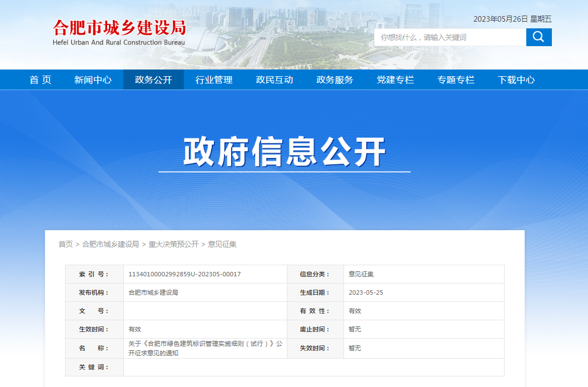588x387 pixels.
Task: Open the 政民互动 navigation item
Action: [x=274, y=80]
